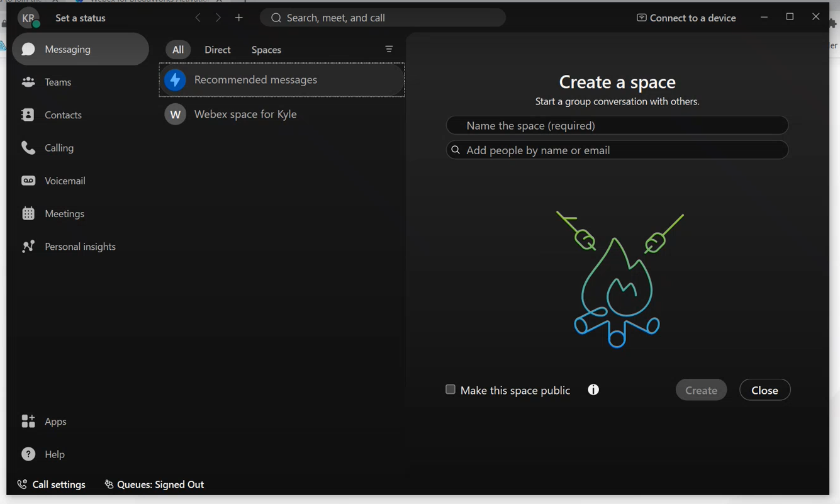
Task: Open Contacts from the sidebar
Action: [63, 115]
